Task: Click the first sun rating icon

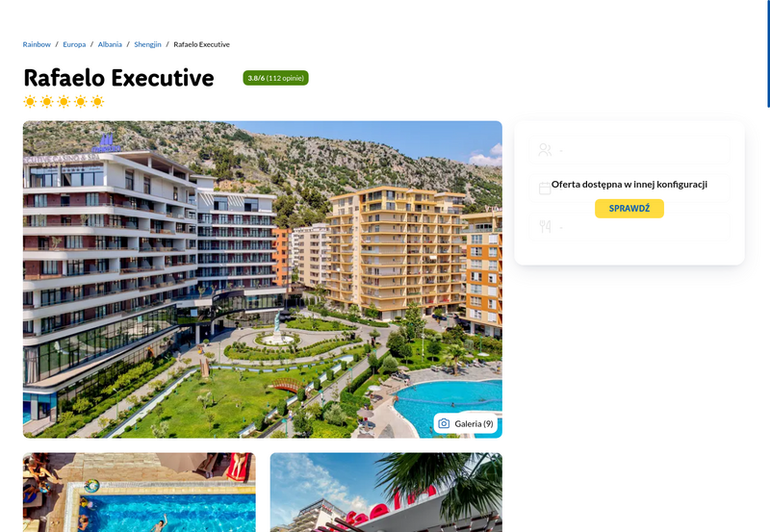Action: pyautogui.click(x=30, y=102)
